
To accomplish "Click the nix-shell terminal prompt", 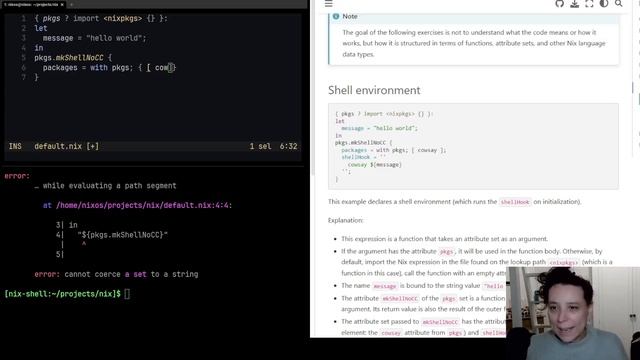I will [x=62, y=294].
